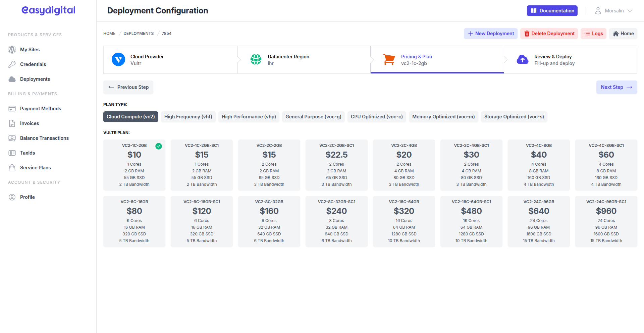Image resolution: width=644 pixels, height=333 pixels.
Task: Open the Deployments page
Action: (x=35, y=79)
